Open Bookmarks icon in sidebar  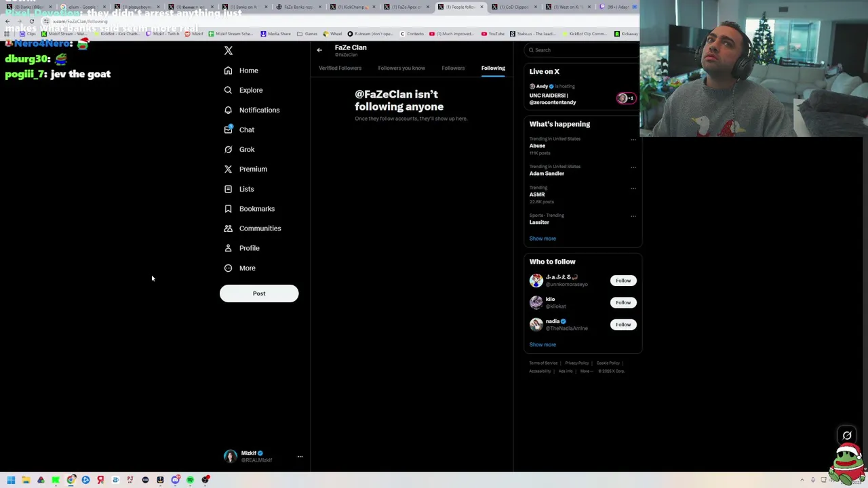click(x=228, y=209)
